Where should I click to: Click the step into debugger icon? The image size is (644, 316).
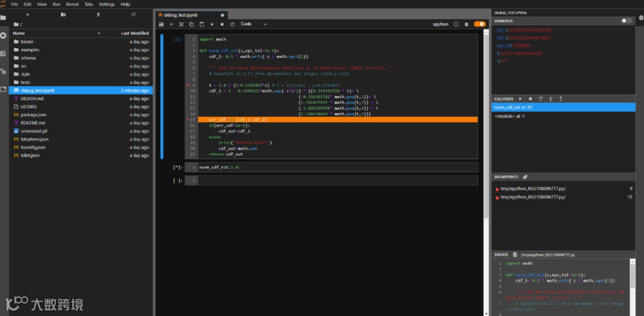tap(550, 98)
